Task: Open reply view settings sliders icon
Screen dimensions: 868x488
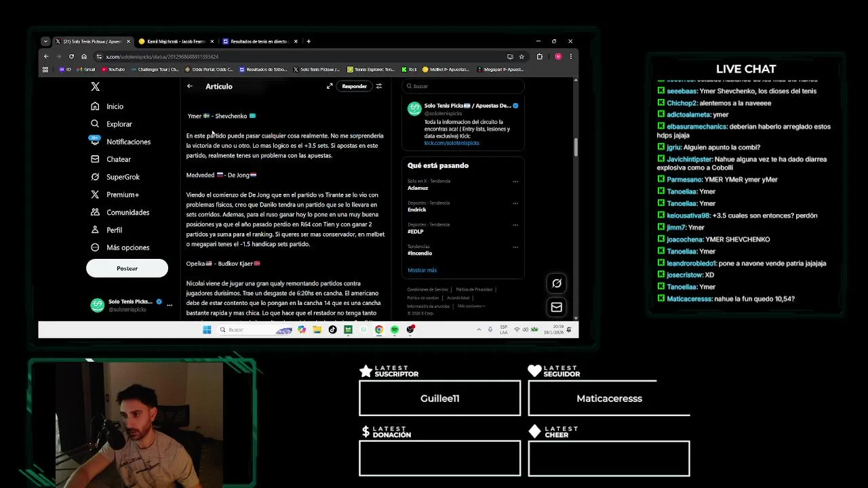Action: click(x=379, y=86)
